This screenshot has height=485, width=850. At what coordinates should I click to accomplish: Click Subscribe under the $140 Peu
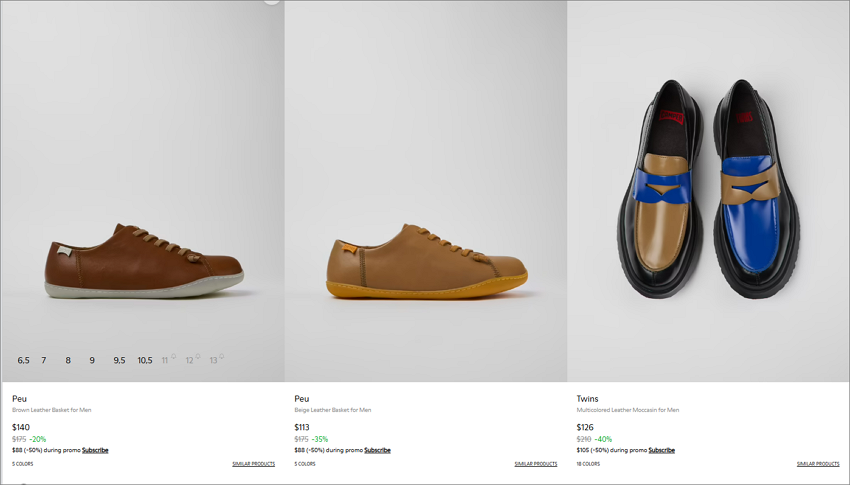(x=95, y=450)
